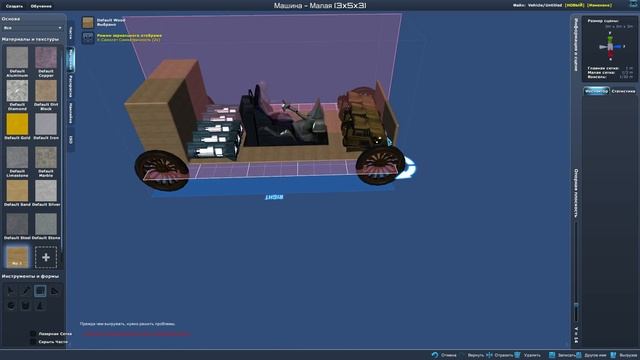Image resolution: width=640 pixels, height=360 pixels.
Task: Open the Создать menu
Action: (x=14, y=6)
